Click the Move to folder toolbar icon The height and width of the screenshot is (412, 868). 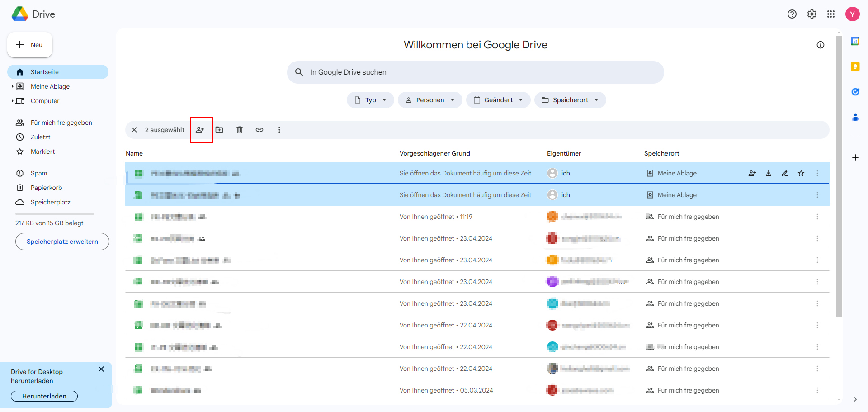tap(219, 130)
